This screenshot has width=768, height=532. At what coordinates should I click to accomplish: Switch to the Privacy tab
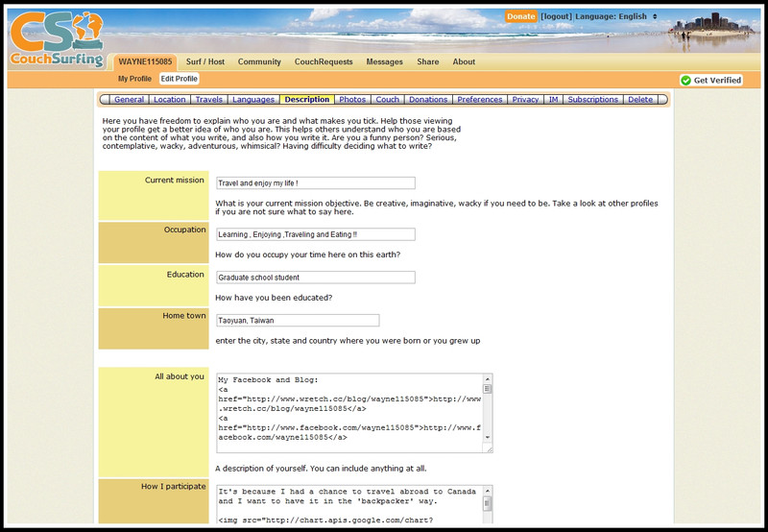(525, 100)
